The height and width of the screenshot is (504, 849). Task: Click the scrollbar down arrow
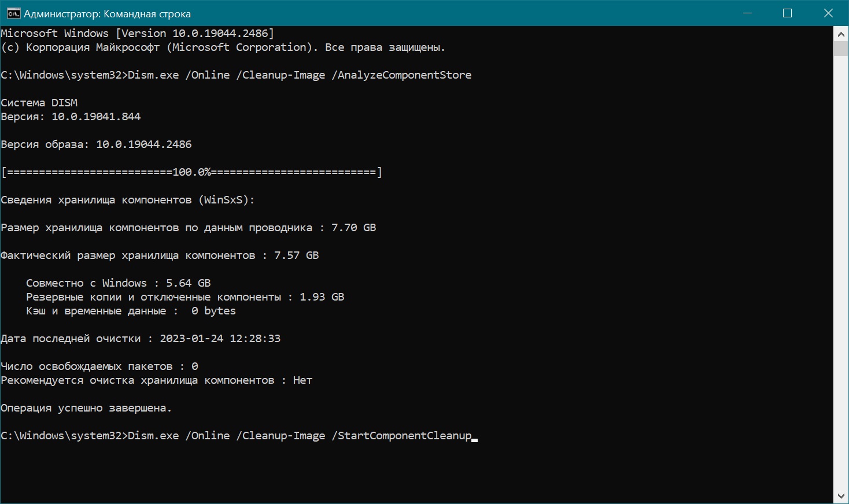(x=841, y=496)
